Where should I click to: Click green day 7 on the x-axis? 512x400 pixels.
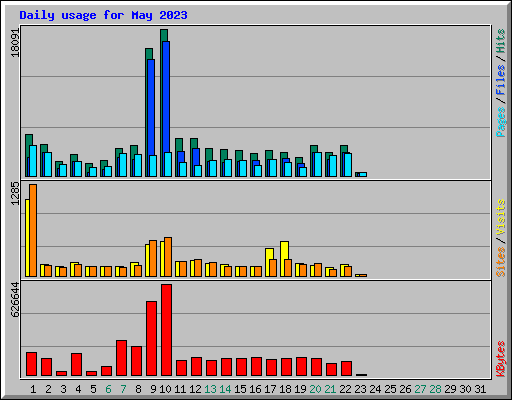(x=123, y=389)
